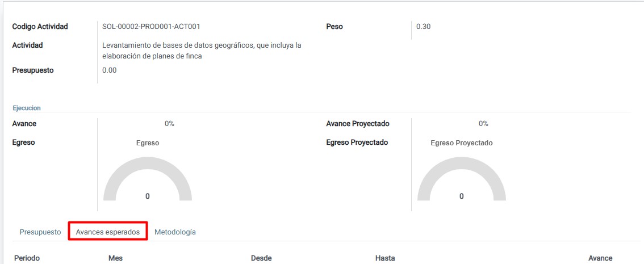
Task: Click the Peso value 0.30
Action: [x=423, y=27]
